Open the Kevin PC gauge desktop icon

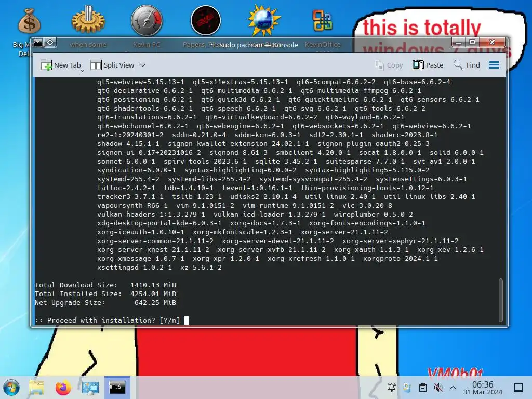(147, 20)
